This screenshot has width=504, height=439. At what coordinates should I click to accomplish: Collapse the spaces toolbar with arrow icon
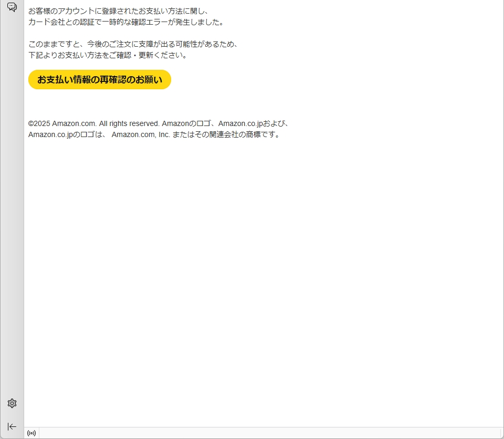click(12, 426)
